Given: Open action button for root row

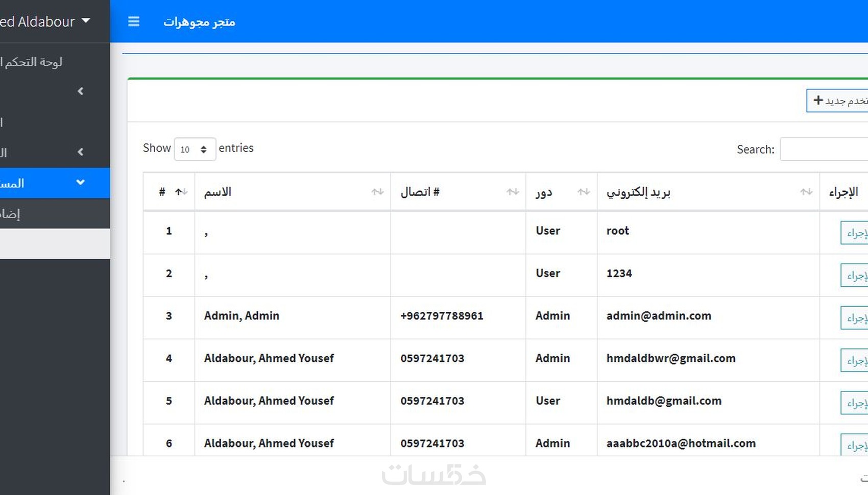Looking at the screenshot, I should pos(855,233).
